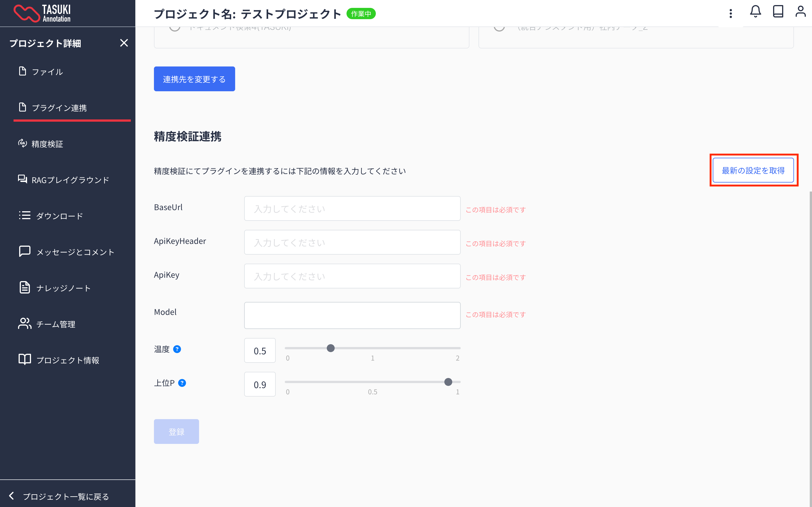812x507 pixels.
Task: Open the book manual icon in header
Action: pyautogui.click(x=778, y=12)
